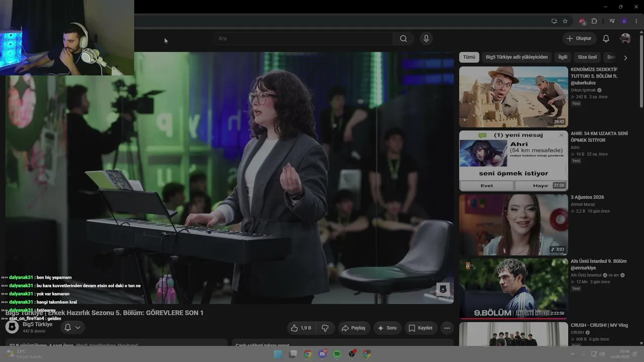Open Chrome three-dot menu
644x362 pixels.
pyautogui.click(x=636, y=21)
